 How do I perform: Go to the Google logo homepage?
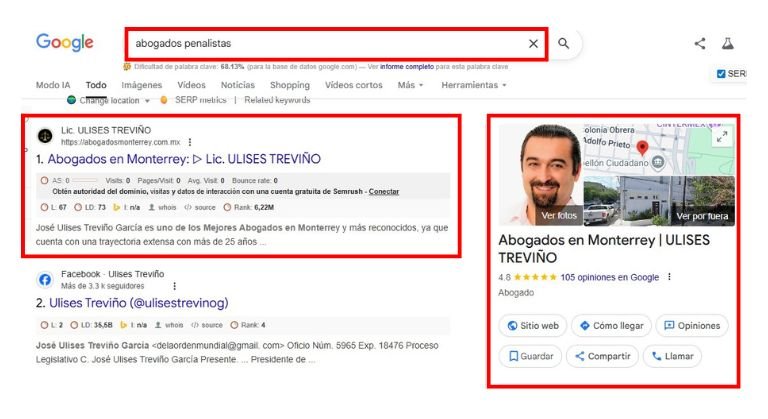pos(65,43)
